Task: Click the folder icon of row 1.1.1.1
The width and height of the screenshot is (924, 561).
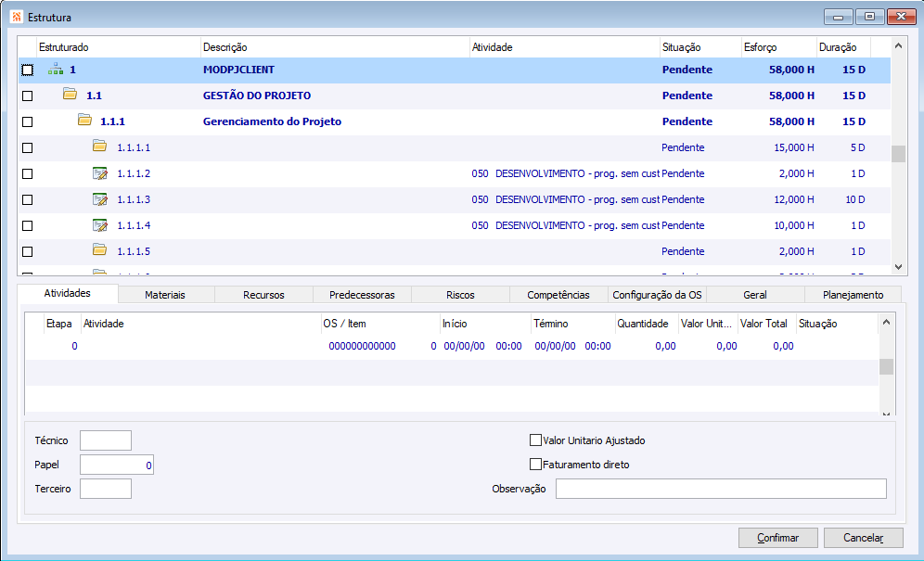Action: click(x=99, y=147)
